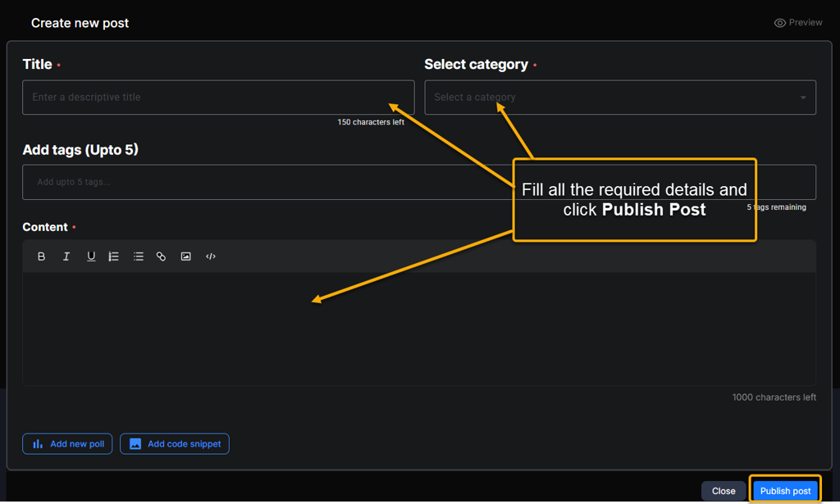The height and width of the screenshot is (504, 840).
Task: Click the Add new poll button
Action: 67,443
